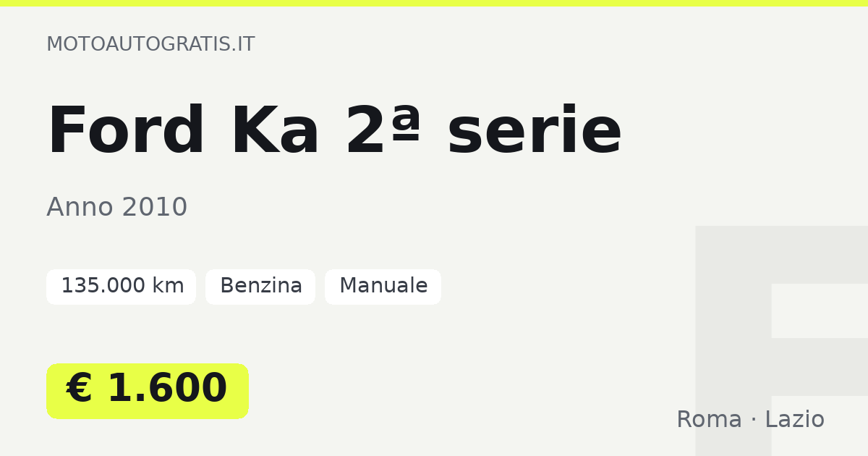The height and width of the screenshot is (456, 868).
Task: Click the Ford Ka 2ª serie title
Action: click(x=334, y=132)
